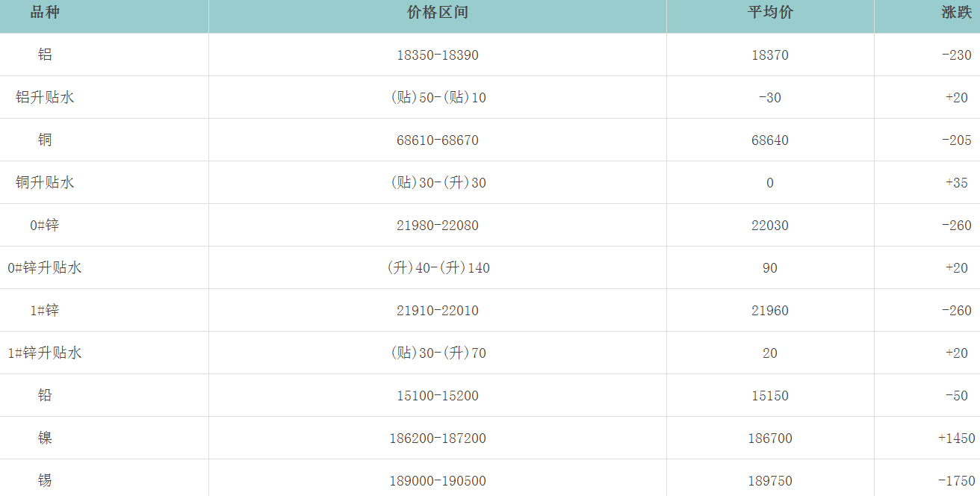The image size is (980, 496).
Task: Open the 1#锌 variety entry
Action: 45,310
